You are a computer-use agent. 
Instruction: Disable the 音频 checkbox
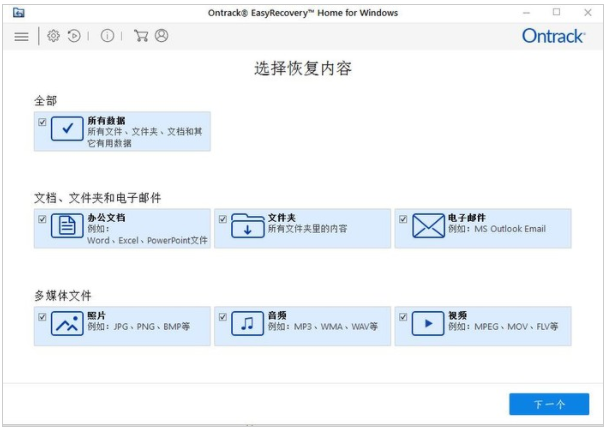[x=222, y=317]
